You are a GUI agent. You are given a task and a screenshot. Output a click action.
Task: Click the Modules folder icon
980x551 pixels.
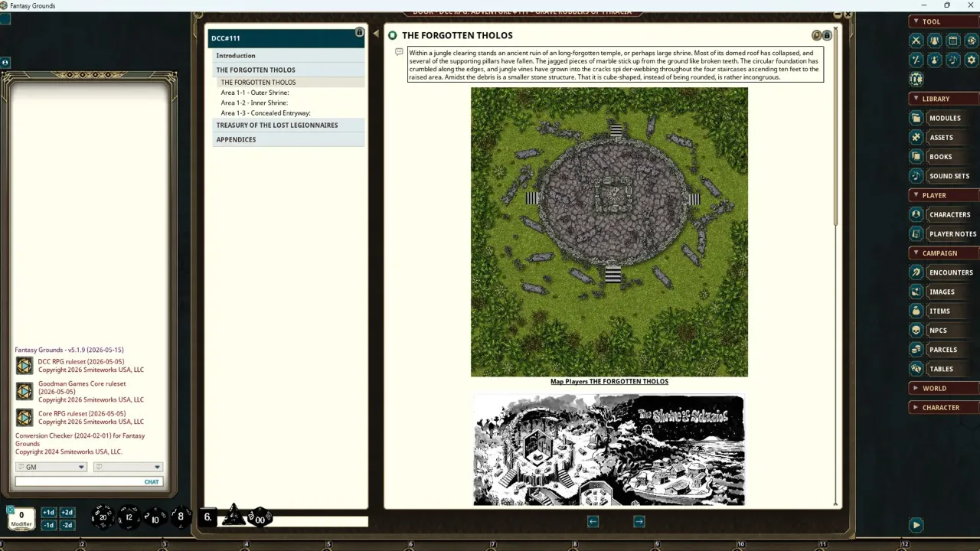pos(916,118)
